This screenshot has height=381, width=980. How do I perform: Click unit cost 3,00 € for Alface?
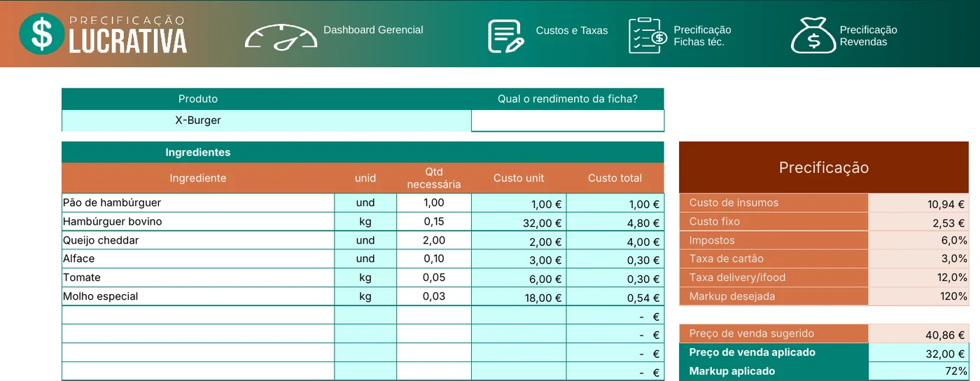[519, 260]
